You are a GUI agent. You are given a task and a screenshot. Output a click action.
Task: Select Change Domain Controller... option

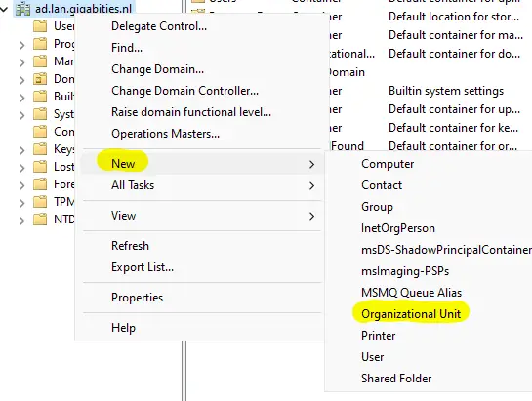point(184,91)
